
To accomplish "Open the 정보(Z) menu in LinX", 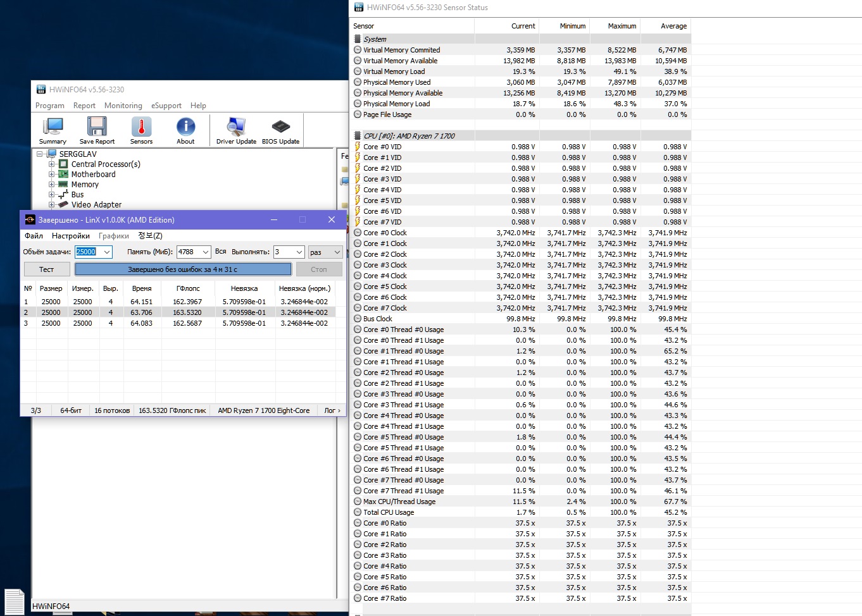I will pos(150,236).
